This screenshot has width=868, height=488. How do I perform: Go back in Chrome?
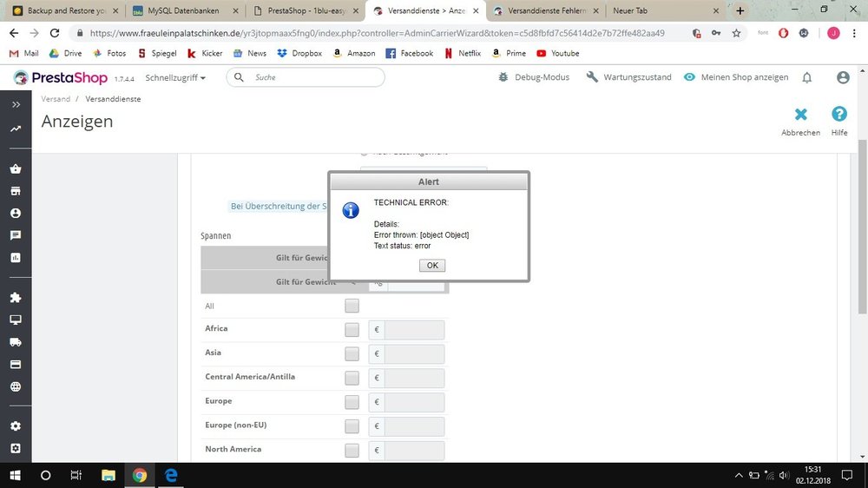coord(14,33)
